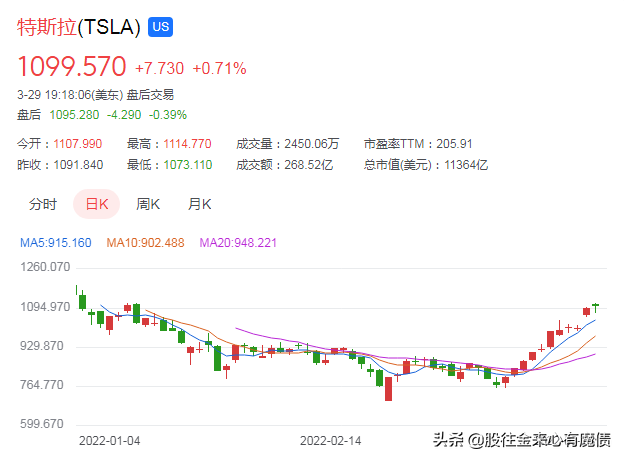
Task: Click the US market badge icon
Action: 160,27
